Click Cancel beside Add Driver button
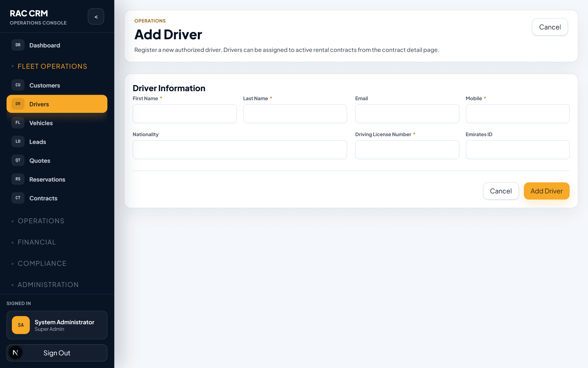The width and height of the screenshot is (588, 368). (501, 191)
